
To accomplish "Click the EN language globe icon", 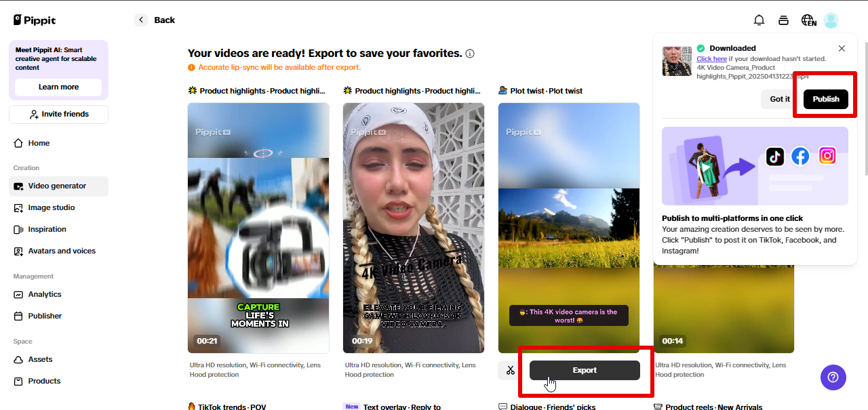I will click(808, 20).
